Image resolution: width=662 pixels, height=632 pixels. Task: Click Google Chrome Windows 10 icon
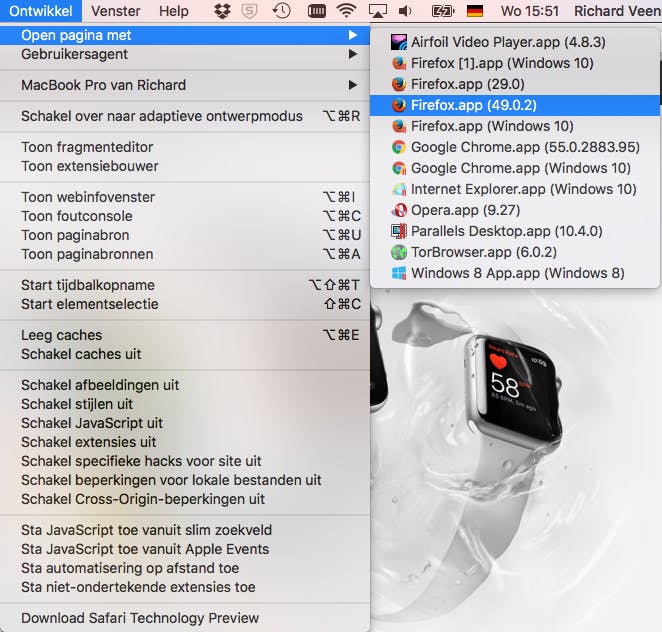pyautogui.click(x=399, y=168)
